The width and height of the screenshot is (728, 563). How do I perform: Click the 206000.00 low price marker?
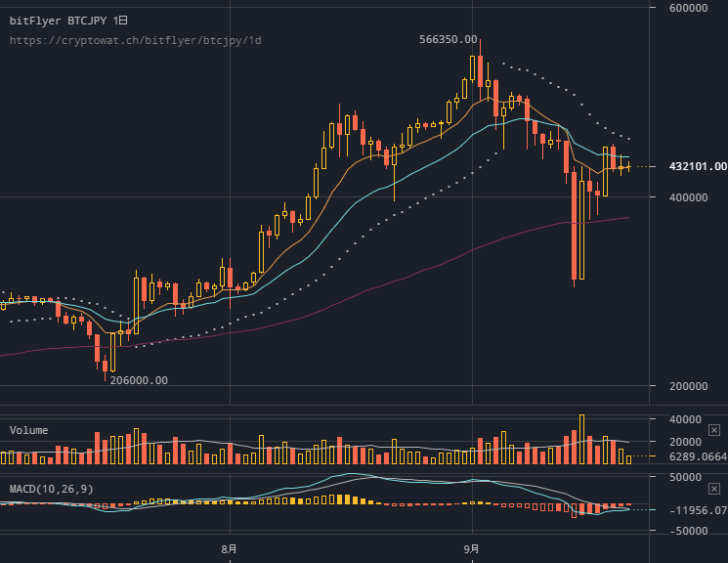click(x=138, y=380)
